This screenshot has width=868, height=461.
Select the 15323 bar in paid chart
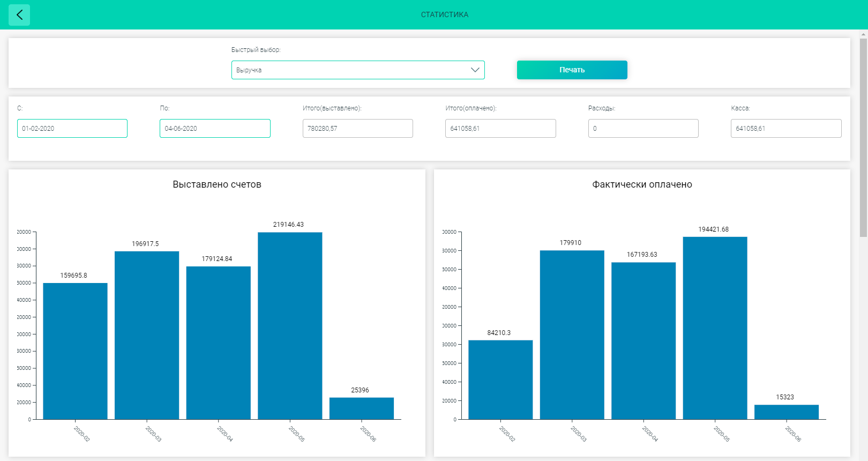click(787, 412)
